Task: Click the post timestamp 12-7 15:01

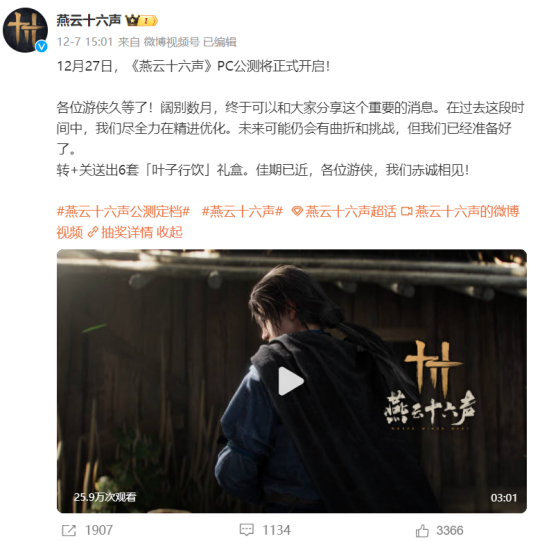Action: (85, 42)
